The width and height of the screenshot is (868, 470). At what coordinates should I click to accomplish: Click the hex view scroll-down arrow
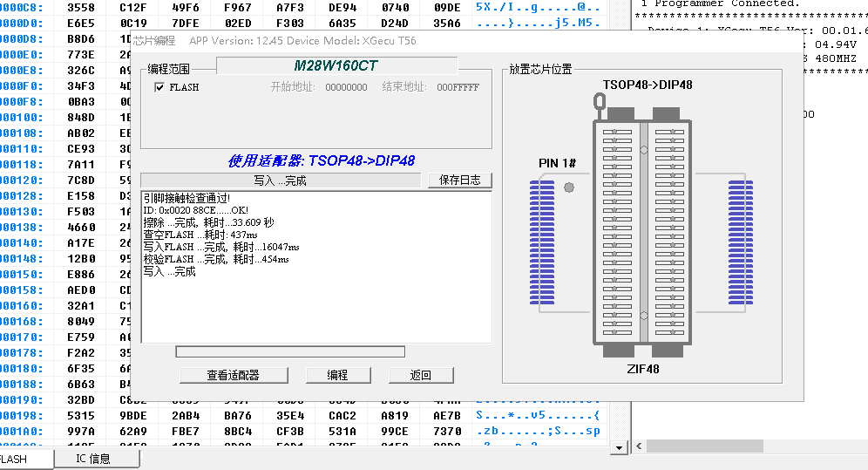(620, 447)
